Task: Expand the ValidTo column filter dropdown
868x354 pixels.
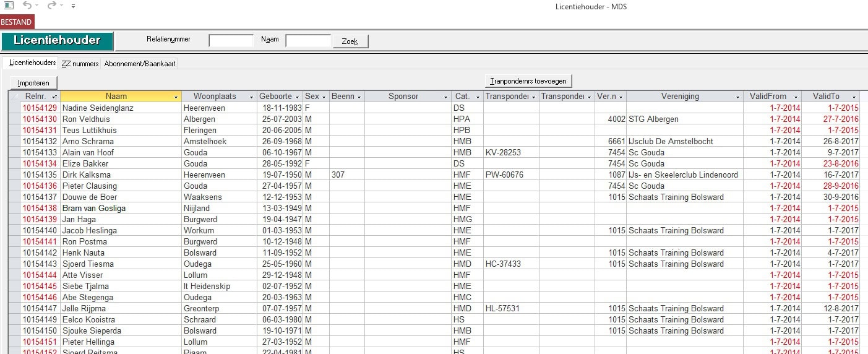Action: coord(854,97)
